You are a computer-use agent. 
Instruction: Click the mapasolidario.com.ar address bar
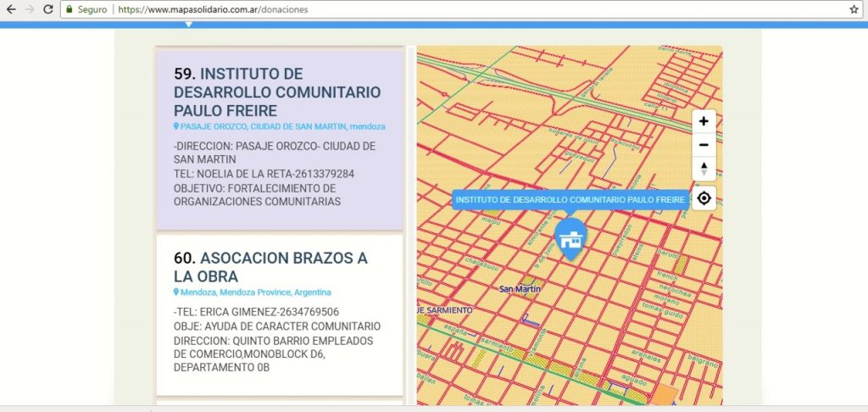(424, 9)
